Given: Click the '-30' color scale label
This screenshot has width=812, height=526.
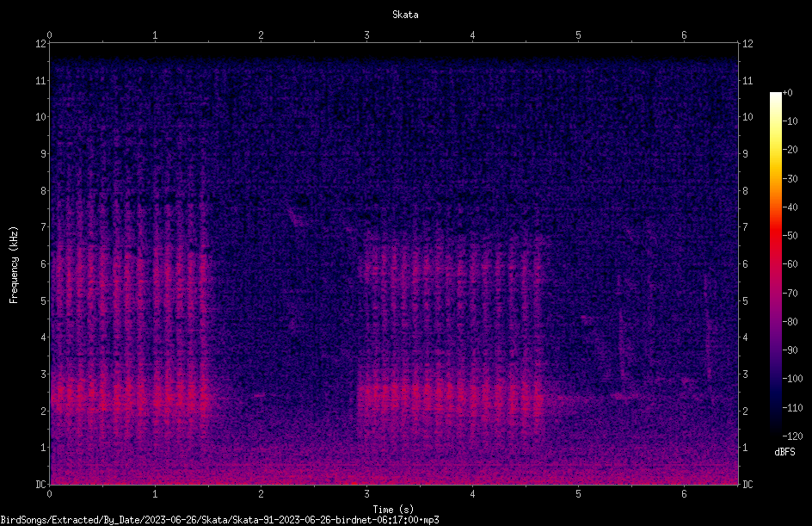Looking at the screenshot, I should pos(790,179).
